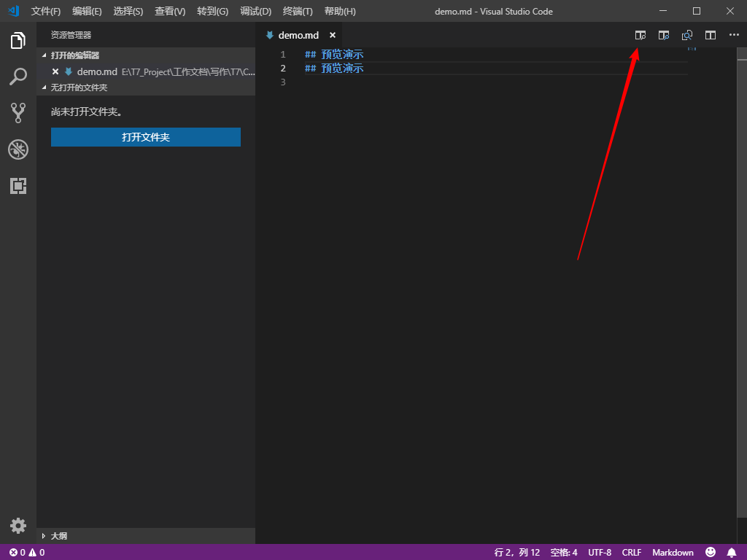747x560 pixels.
Task: Click the heading text on editor line 1
Action: (334, 54)
